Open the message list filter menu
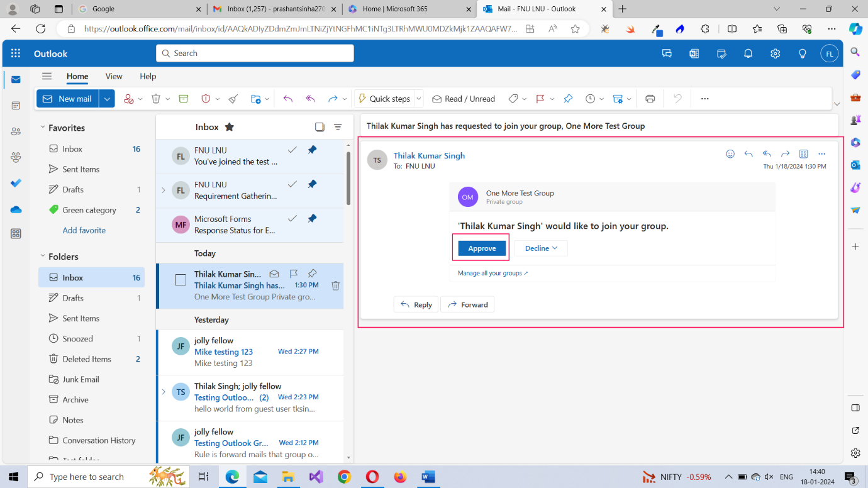Viewport: 868px width, 488px height. (338, 127)
